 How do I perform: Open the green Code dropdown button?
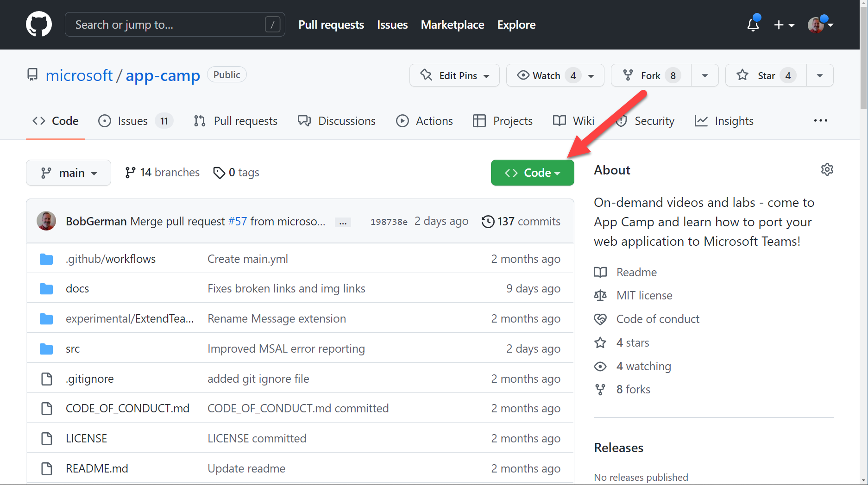[x=533, y=173]
